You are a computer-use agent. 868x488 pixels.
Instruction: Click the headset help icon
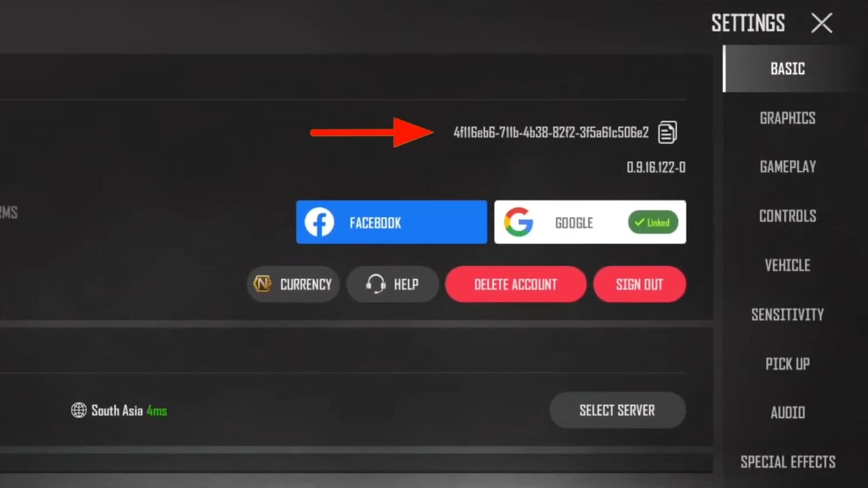coord(376,284)
